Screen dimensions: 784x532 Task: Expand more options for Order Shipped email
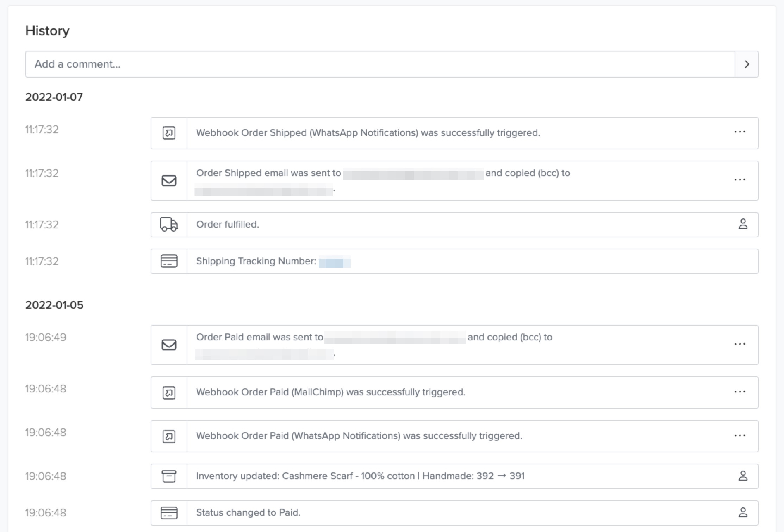(x=740, y=180)
